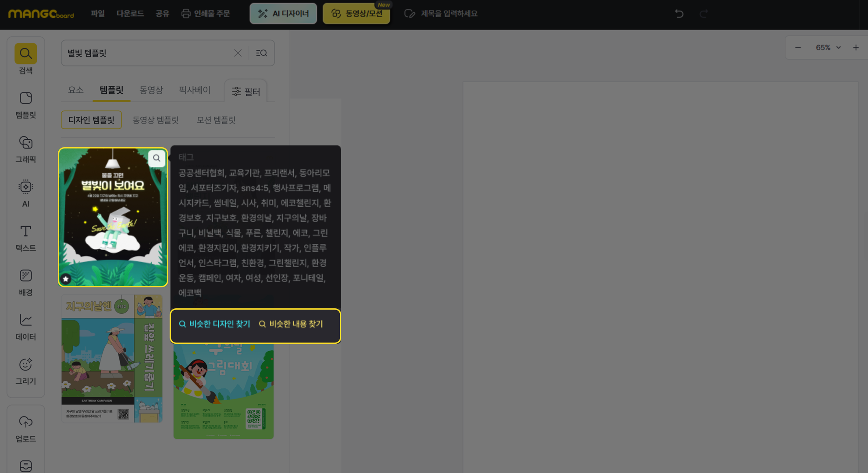Open the 검색 search sidebar panel

(25, 59)
